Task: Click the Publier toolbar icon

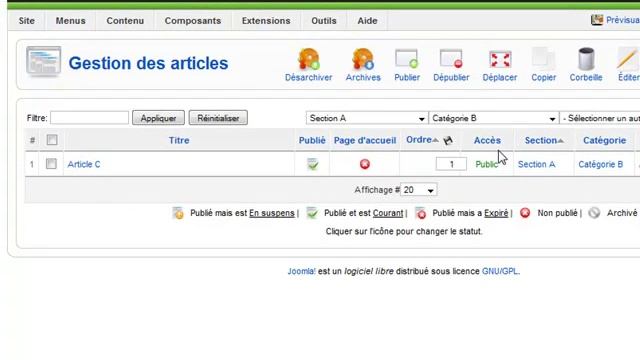Action: 407,59
